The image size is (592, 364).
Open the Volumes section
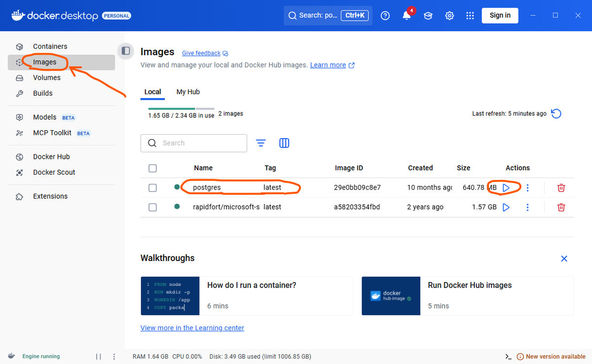tap(61, 77)
